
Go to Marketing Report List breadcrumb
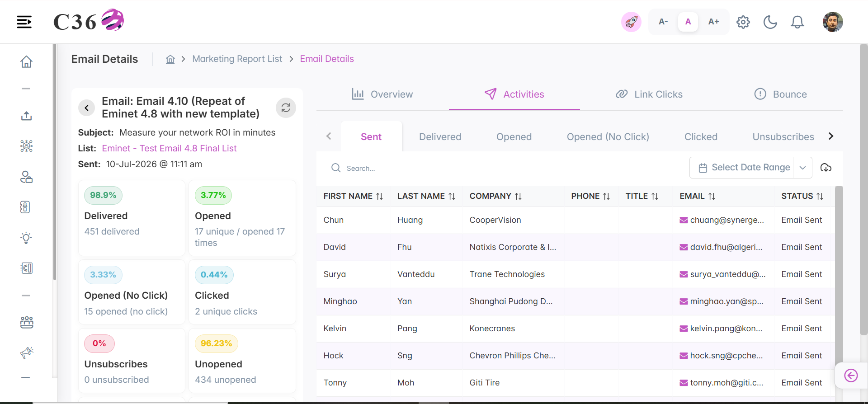[x=237, y=59]
